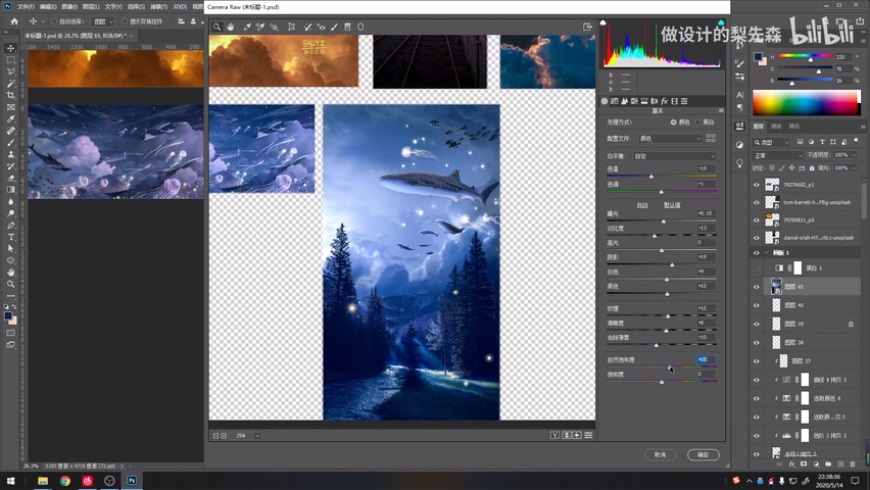
Task: Open Chrome from the Windows taskbar
Action: point(65,481)
